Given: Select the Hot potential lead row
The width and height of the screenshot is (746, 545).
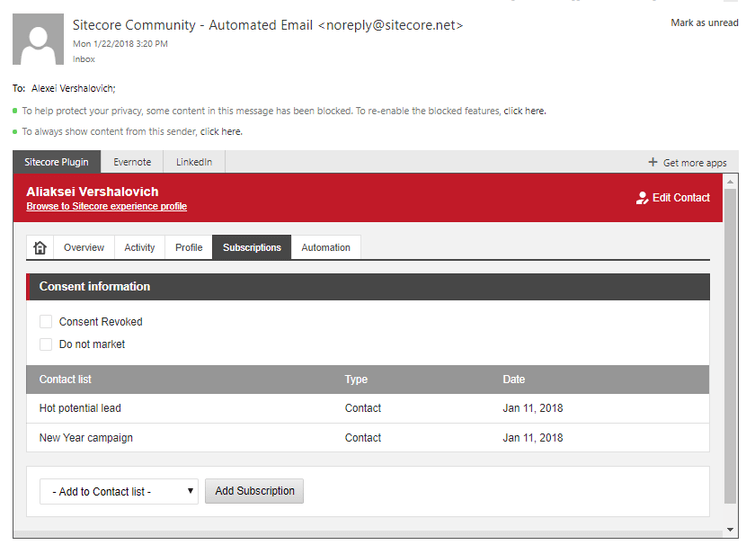Looking at the screenshot, I should (x=367, y=409).
